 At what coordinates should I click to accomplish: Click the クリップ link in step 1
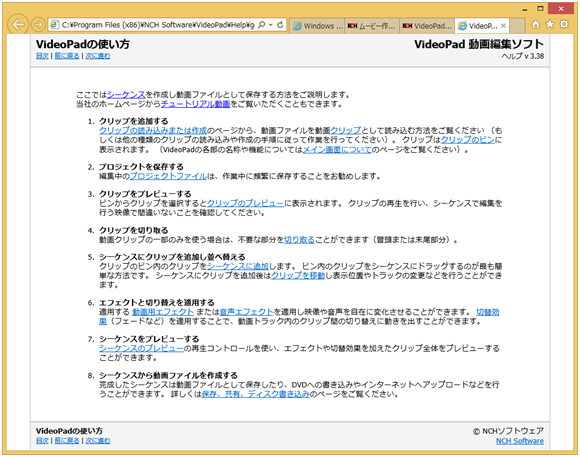pos(345,130)
